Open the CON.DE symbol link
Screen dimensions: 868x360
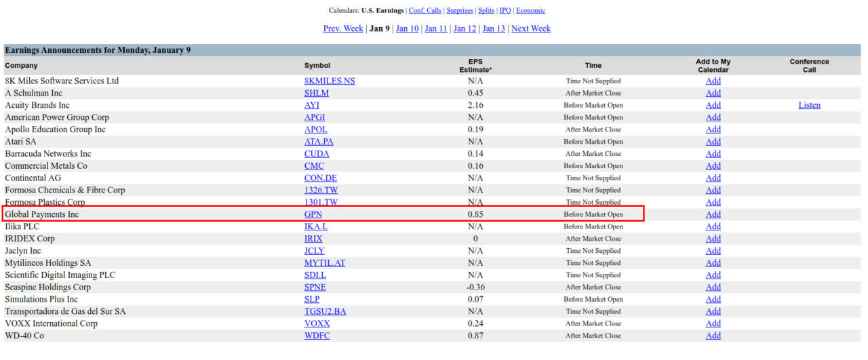tap(321, 178)
